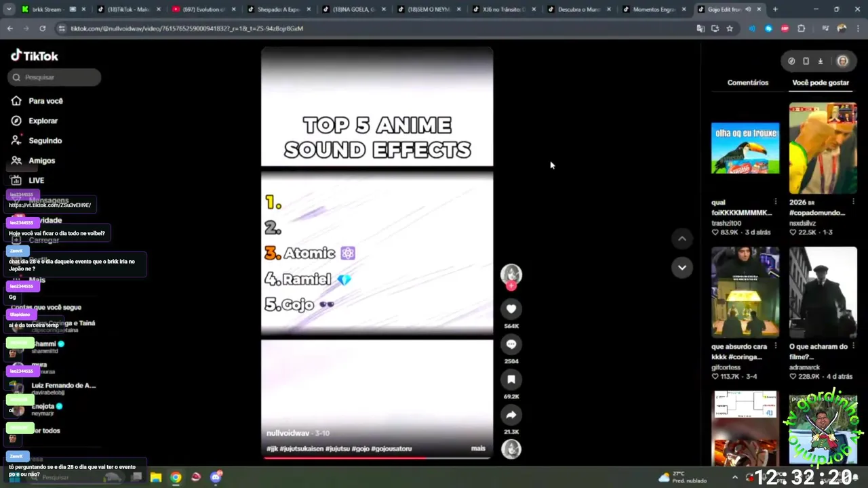Open Discord from the taskbar
868x488 pixels.
point(216,477)
